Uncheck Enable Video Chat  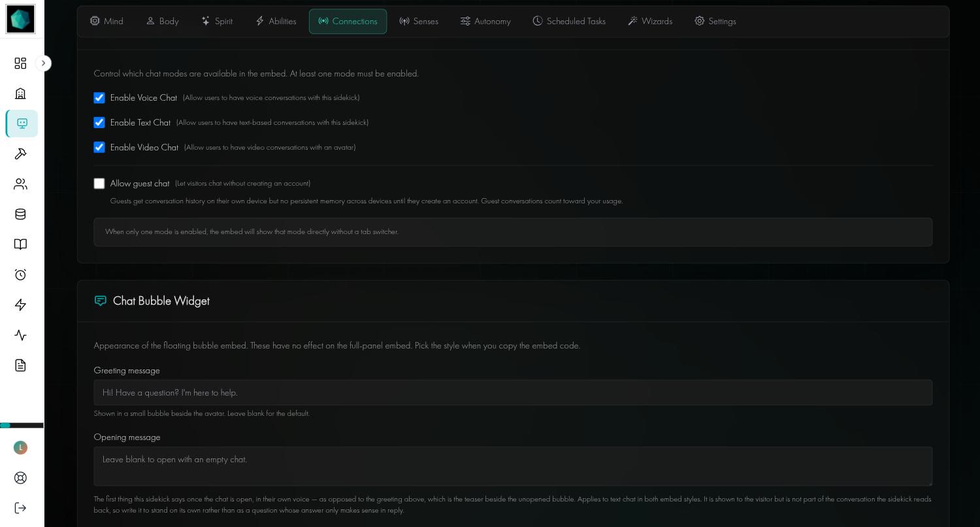pos(99,148)
